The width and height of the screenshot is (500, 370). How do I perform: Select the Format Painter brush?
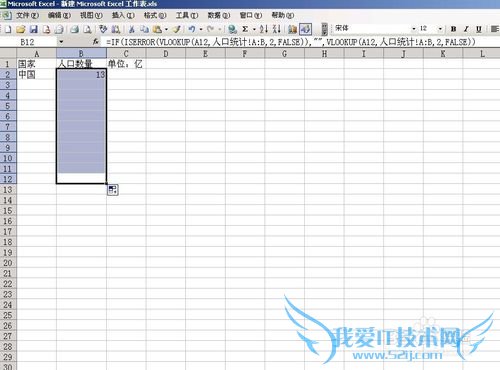(177, 29)
